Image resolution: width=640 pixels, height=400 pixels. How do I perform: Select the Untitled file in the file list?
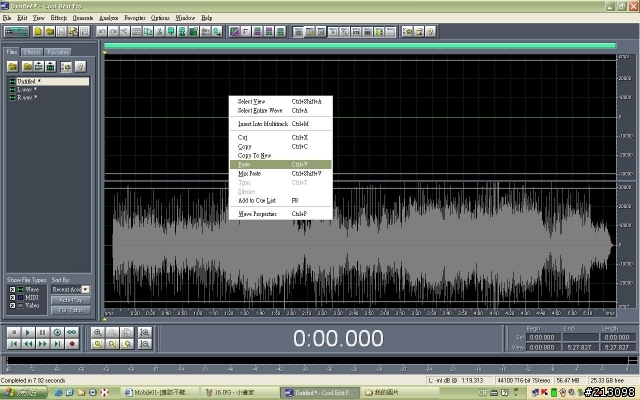click(x=49, y=81)
